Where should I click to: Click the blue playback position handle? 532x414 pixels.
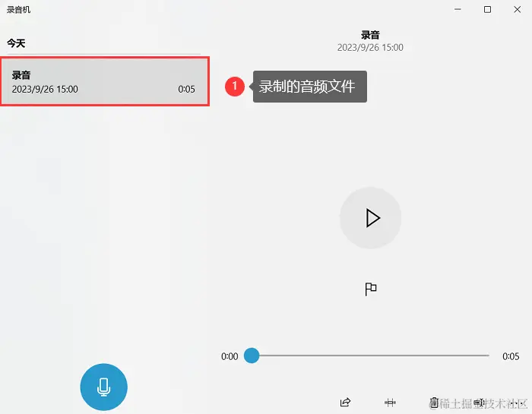click(252, 356)
